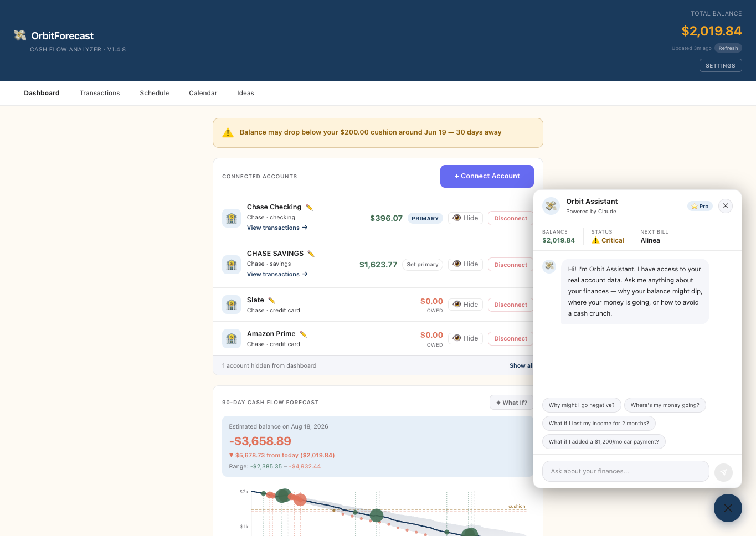Disconnect the CHASE SAVINGS account
756x536 pixels.
click(510, 265)
